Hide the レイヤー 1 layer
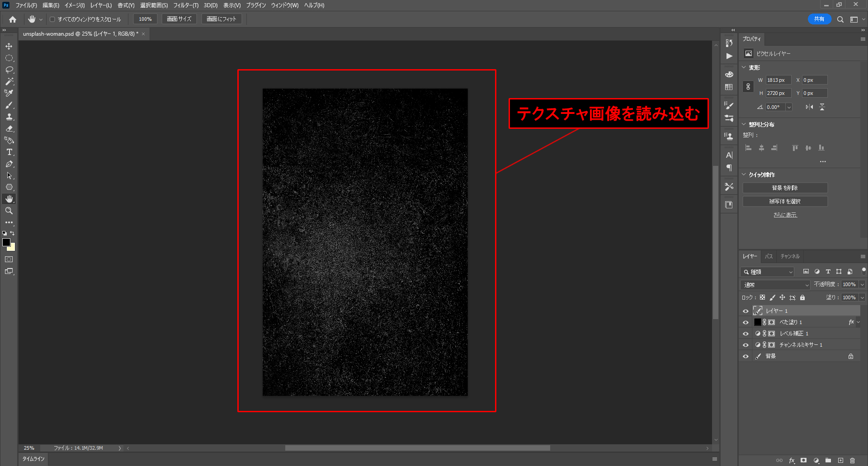868x466 pixels. tap(745, 311)
